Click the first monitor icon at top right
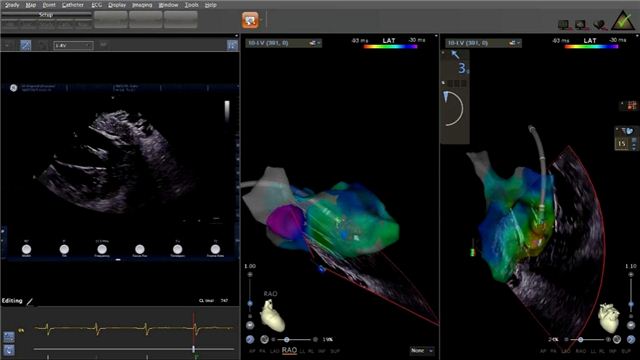The width and height of the screenshot is (640, 360). 564,25
